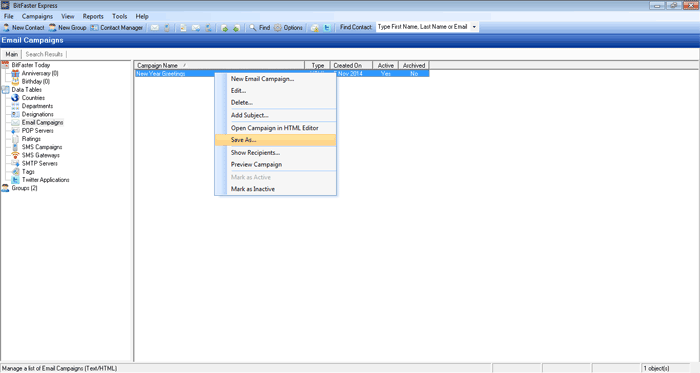700x373 pixels.
Task: Choose Mark as Inactive in the context menu
Action: (x=275, y=189)
